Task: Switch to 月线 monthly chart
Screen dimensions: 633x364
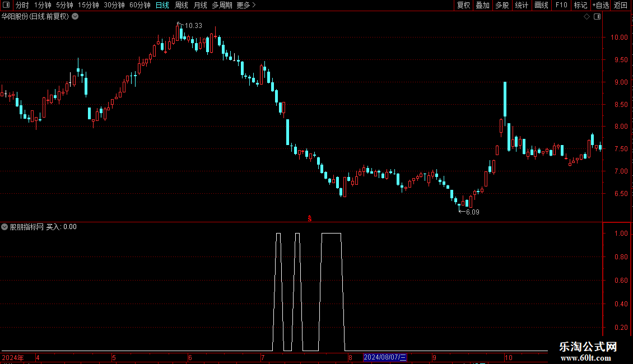Action: (x=200, y=5)
